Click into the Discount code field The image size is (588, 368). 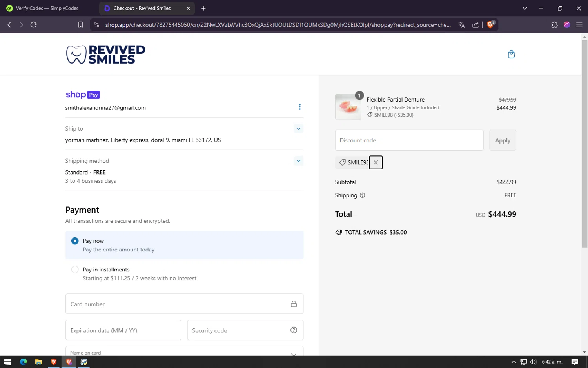point(409,140)
